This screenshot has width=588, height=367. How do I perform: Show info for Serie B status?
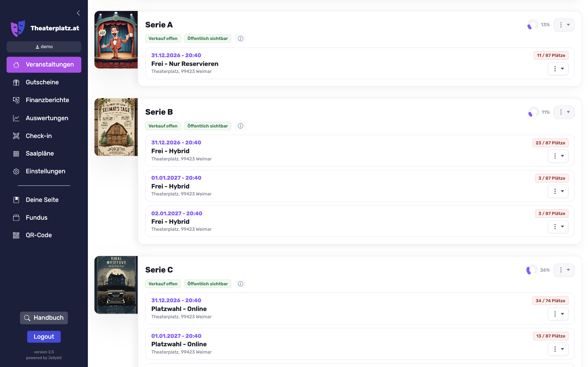point(241,126)
